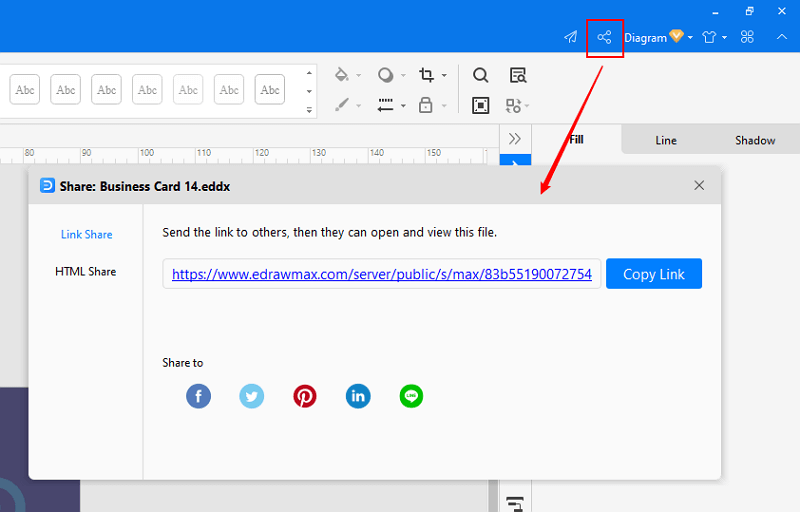Click the Shadow circle icon
The width and height of the screenshot is (800, 512).
(x=385, y=75)
